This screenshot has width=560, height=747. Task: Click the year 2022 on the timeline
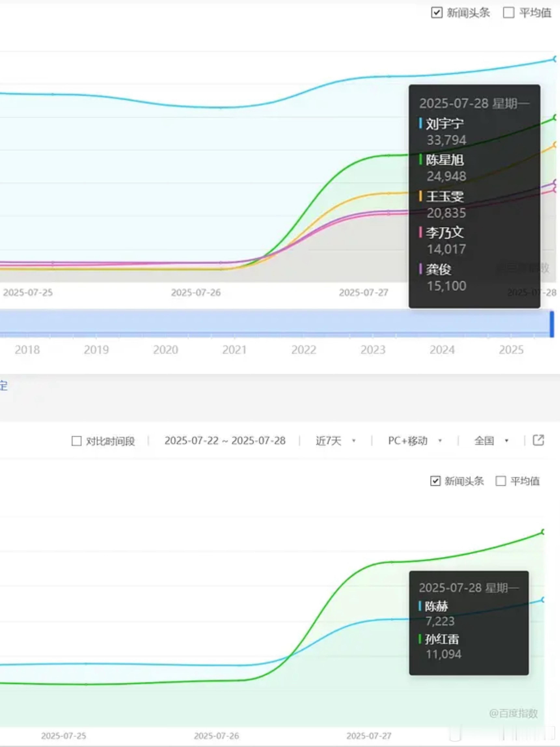coord(304,350)
